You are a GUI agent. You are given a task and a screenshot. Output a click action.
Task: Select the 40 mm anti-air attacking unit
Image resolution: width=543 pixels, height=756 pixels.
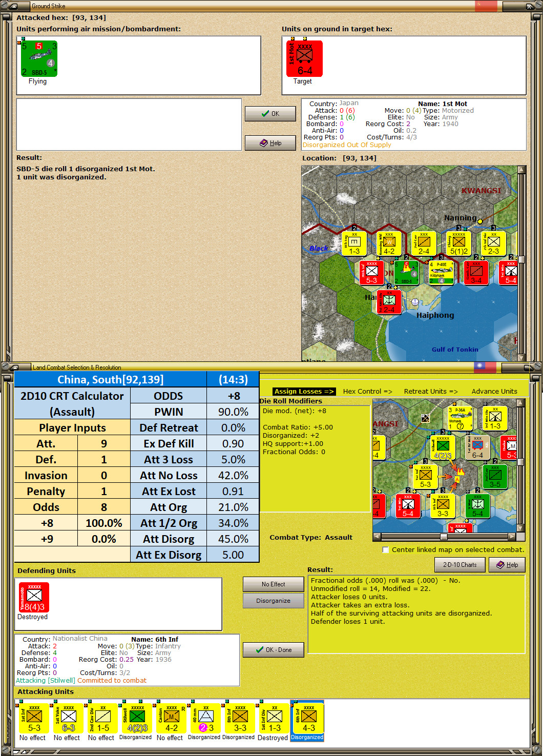click(205, 718)
